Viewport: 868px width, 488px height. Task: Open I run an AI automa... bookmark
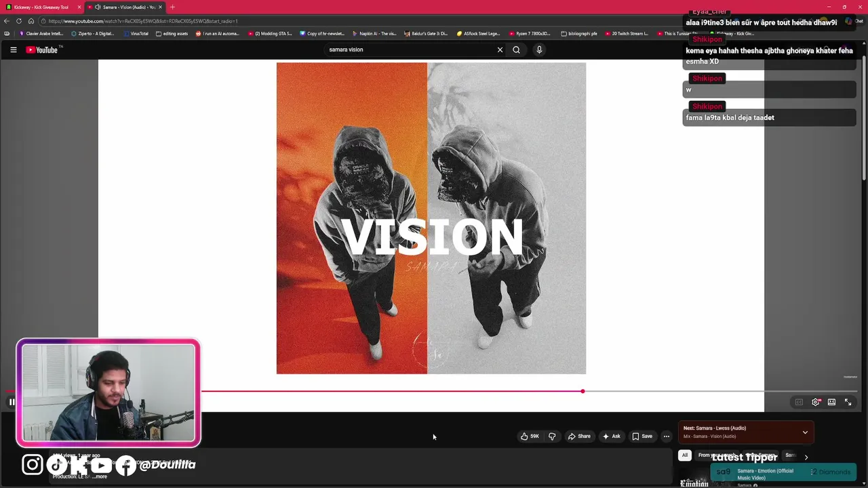pyautogui.click(x=217, y=33)
